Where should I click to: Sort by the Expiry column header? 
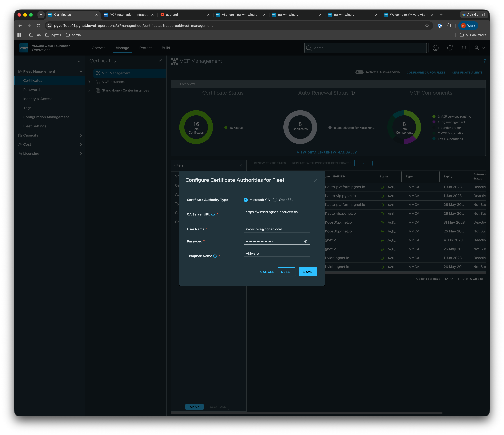point(448,176)
